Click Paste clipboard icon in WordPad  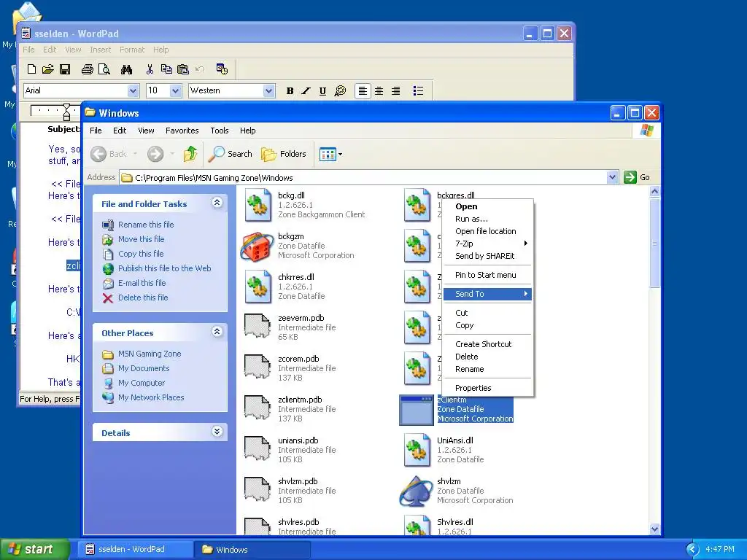point(183,69)
